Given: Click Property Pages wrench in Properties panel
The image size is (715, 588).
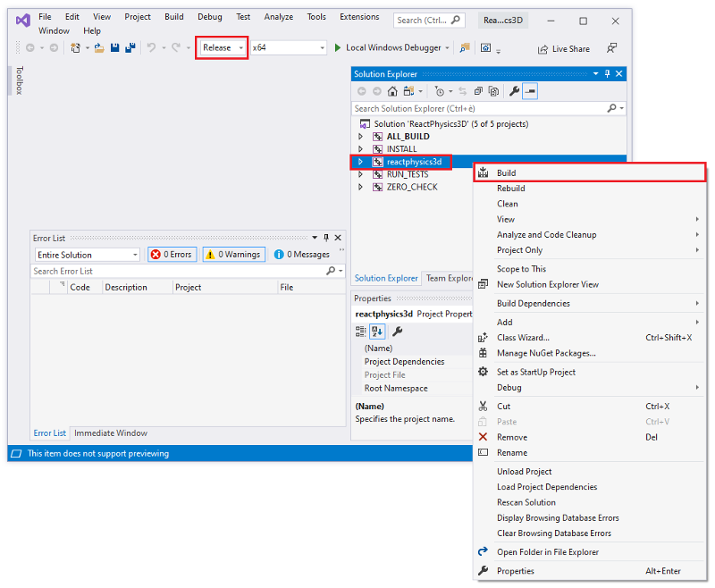Looking at the screenshot, I should [397, 331].
